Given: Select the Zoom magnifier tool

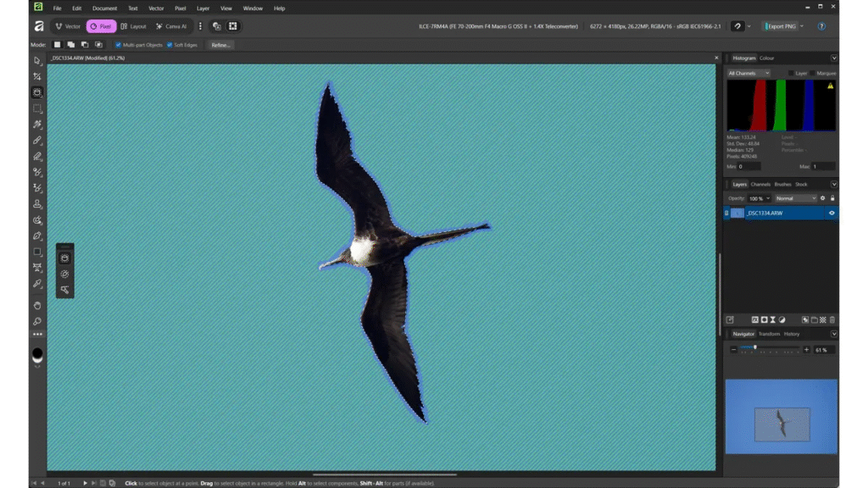Looking at the screenshot, I should pos(37,321).
